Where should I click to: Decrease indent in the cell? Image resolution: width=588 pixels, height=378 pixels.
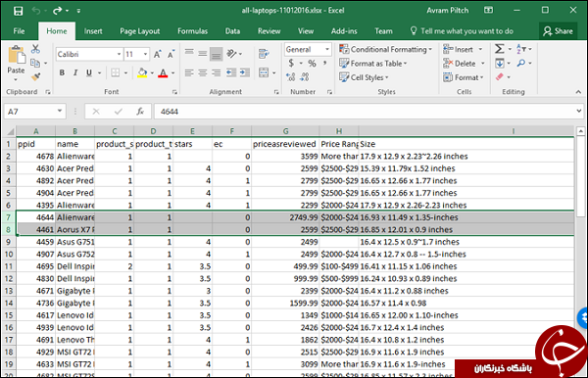[231, 72]
